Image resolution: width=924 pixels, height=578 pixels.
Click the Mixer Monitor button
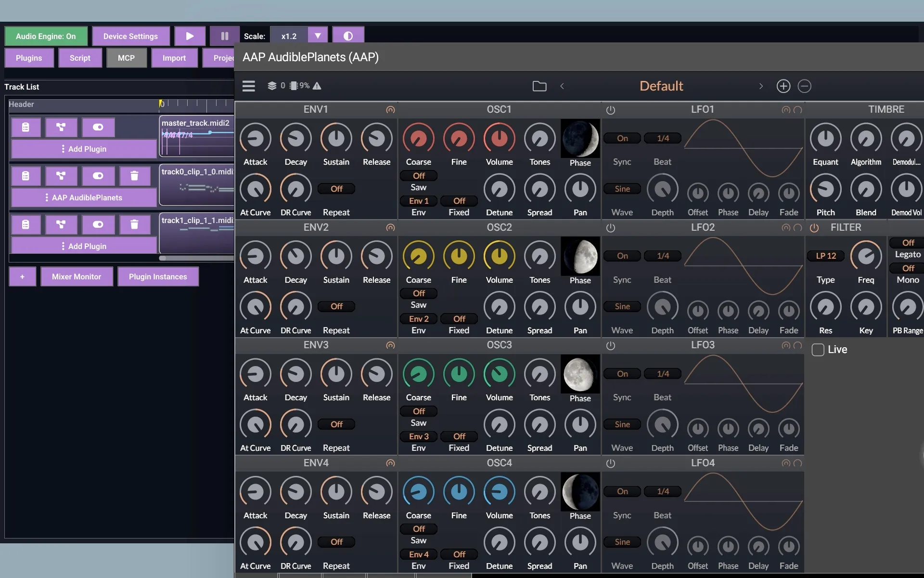(x=77, y=276)
